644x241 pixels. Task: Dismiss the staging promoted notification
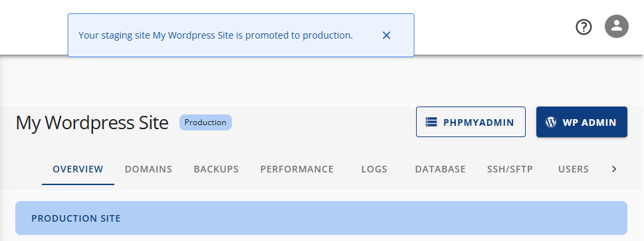pyautogui.click(x=386, y=35)
